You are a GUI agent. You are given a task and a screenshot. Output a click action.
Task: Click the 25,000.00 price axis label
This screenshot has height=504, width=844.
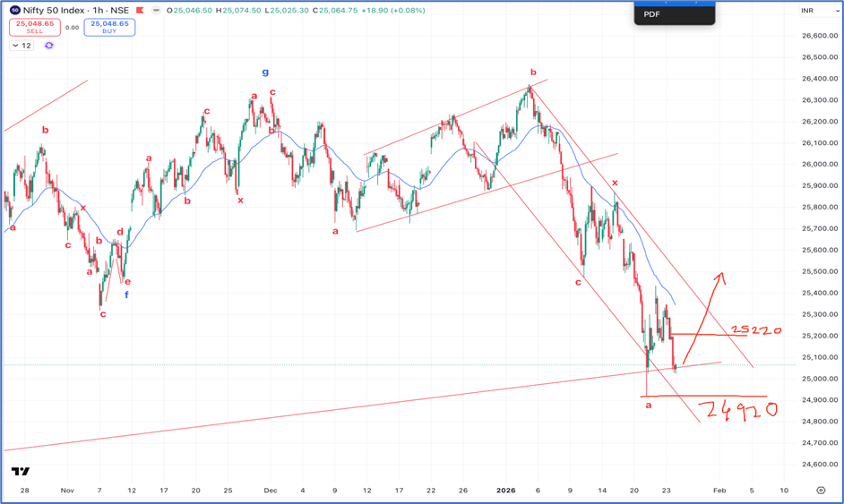[x=820, y=379]
